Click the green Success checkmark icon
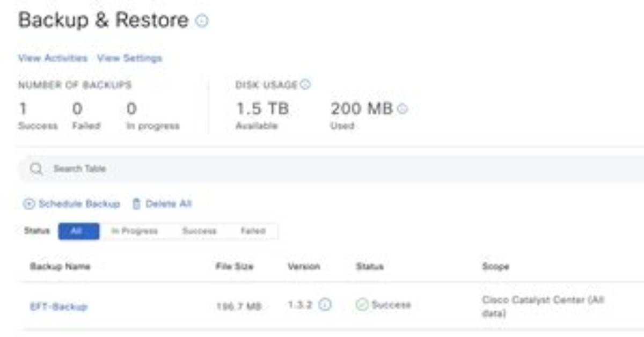 coord(362,305)
